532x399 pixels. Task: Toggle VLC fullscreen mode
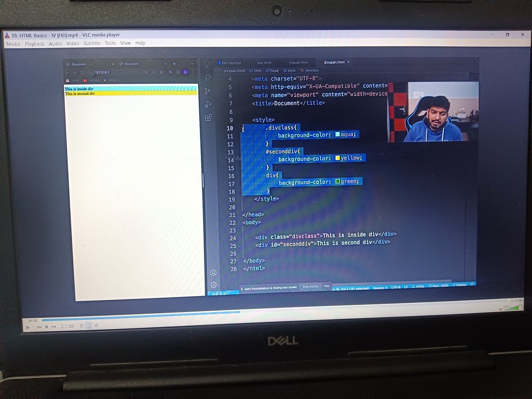tap(64, 326)
